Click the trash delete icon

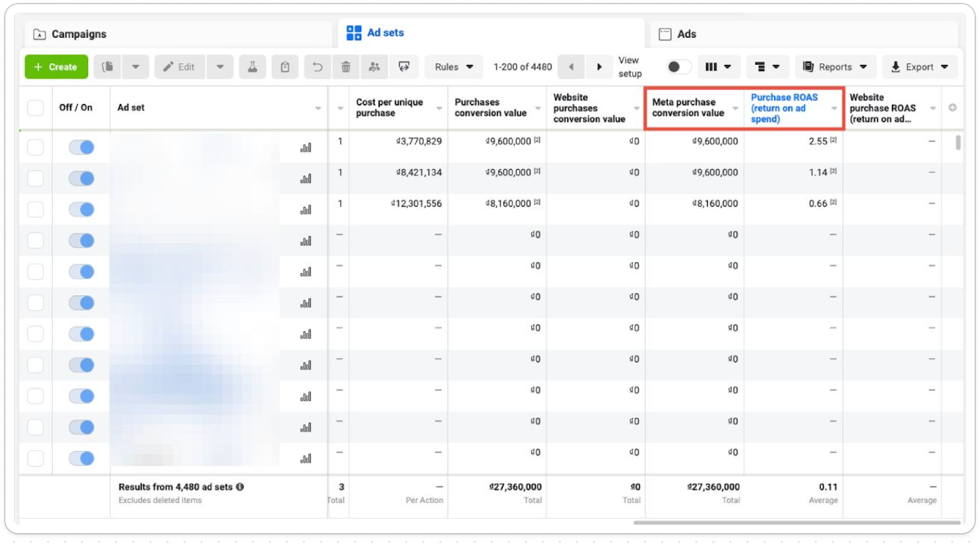(x=345, y=67)
